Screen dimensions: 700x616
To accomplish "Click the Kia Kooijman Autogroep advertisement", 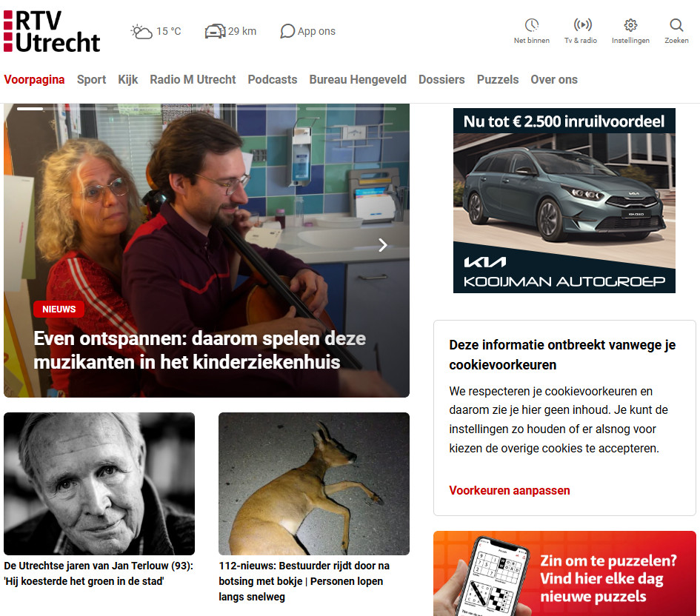I will pyautogui.click(x=564, y=201).
